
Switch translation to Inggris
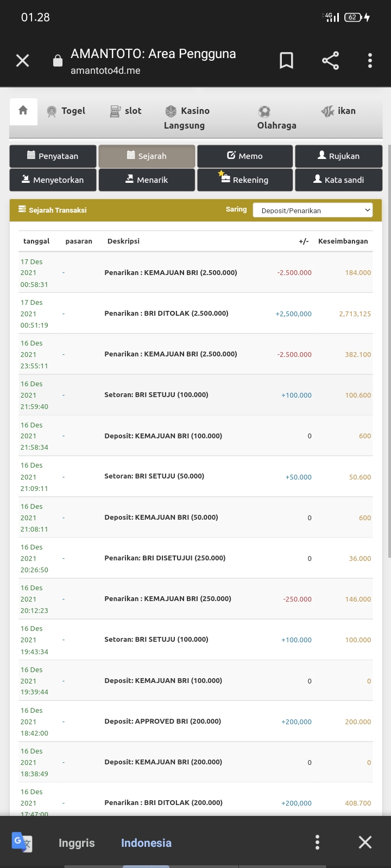click(77, 843)
